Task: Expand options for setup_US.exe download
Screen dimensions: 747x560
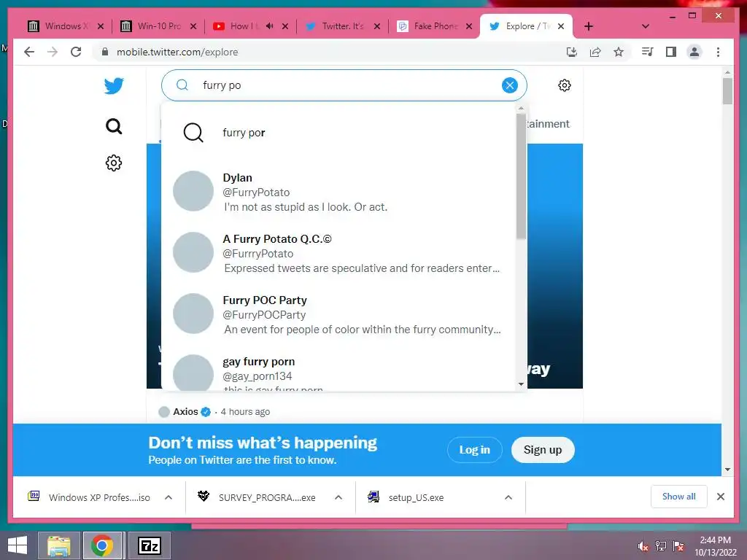Action: [508, 497]
